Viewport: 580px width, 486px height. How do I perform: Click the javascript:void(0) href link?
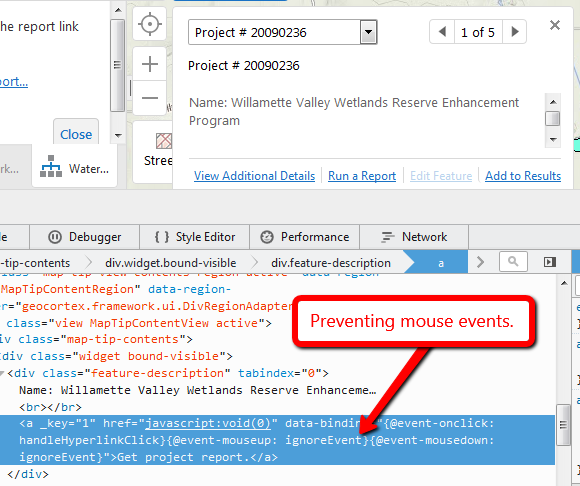(208, 423)
